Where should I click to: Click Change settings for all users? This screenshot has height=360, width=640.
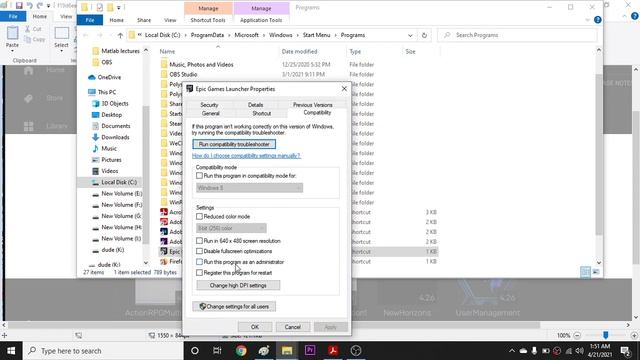(x=234, y=307)
